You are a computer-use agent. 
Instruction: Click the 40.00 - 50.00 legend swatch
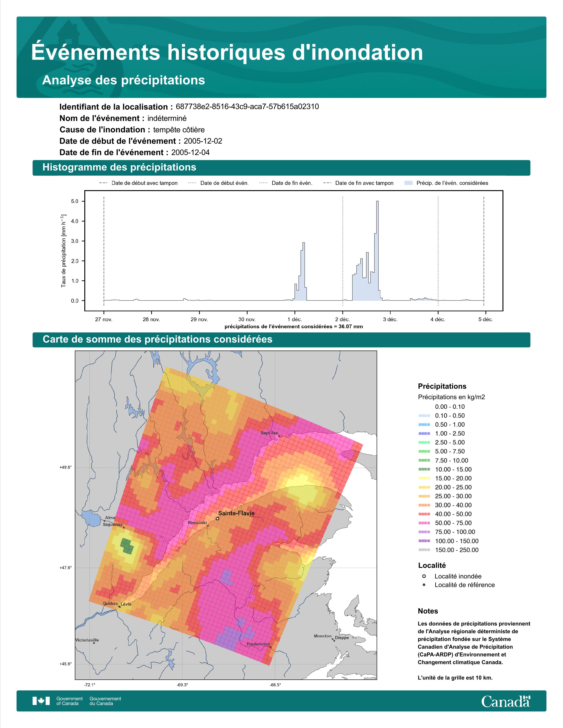point(424,514)
